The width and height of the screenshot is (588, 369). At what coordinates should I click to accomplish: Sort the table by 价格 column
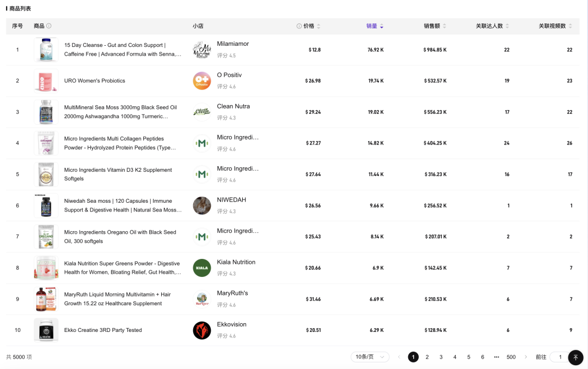point(318,26)
